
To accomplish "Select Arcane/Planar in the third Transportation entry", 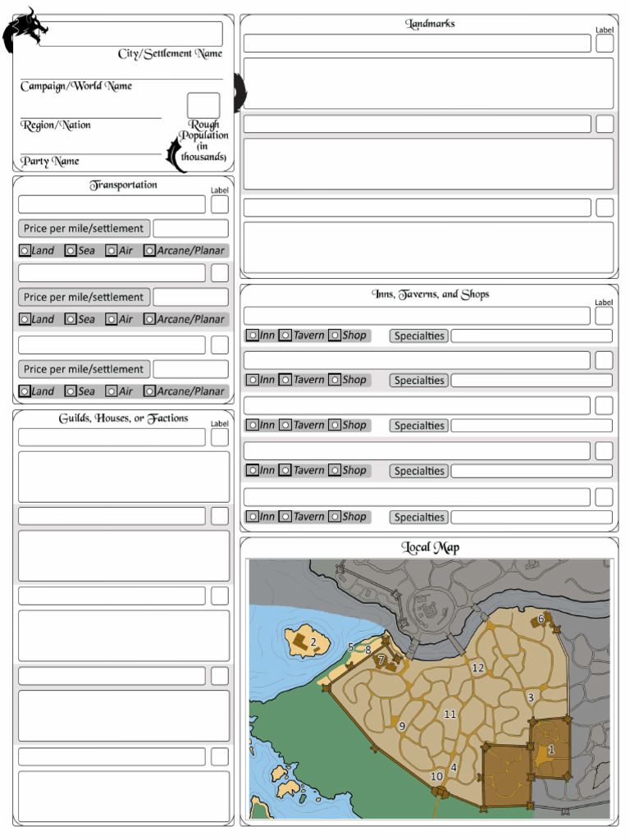I will point(149,391).
